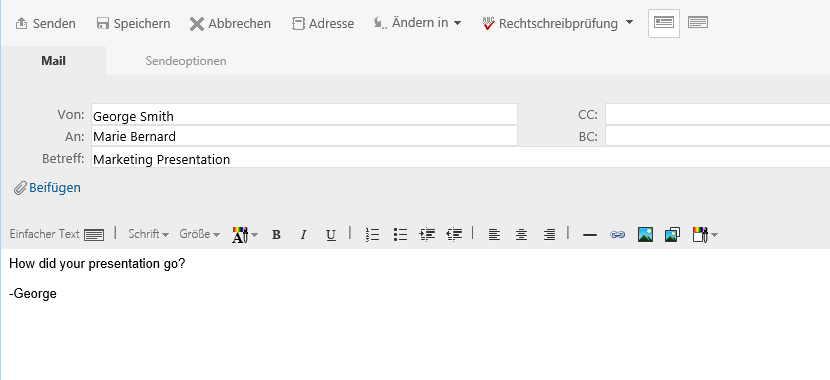Save draft using Speichern
The width and height of the screenshot is (830, 380).
coord(133,24)
